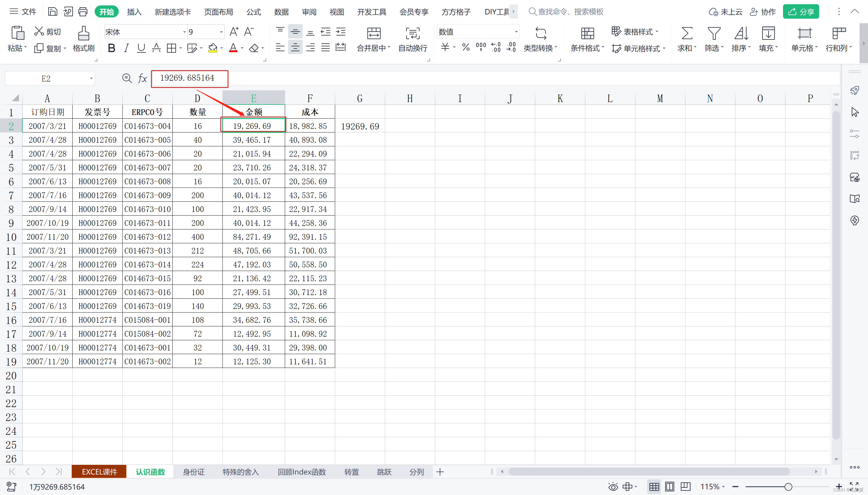Screen dimensions: 868x495
Task: Switch to the 转置 sheet tab
Action: 351,472
